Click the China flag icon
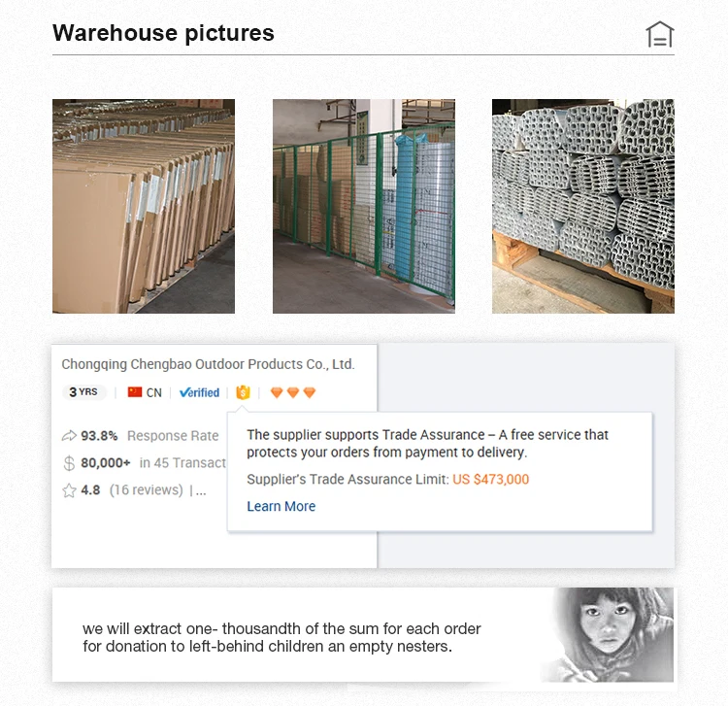Screen dimensions: 728x706 [135, 392]
